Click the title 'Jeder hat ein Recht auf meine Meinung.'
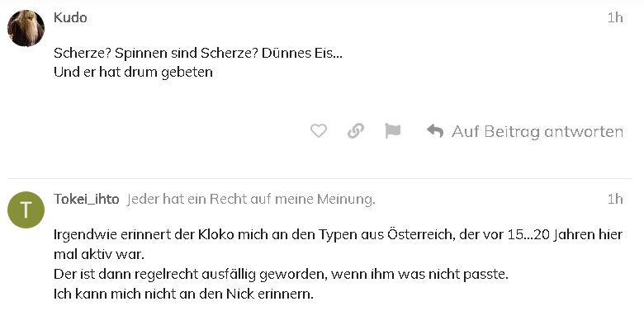This screenshot has width=644, height=325. pyautogui.click(x=251, y=199)
